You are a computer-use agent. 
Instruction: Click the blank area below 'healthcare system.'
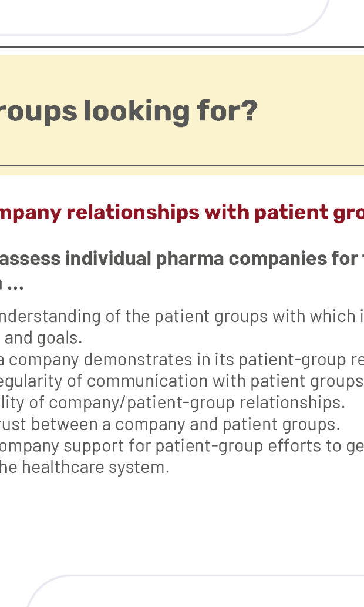pos(182,522)
